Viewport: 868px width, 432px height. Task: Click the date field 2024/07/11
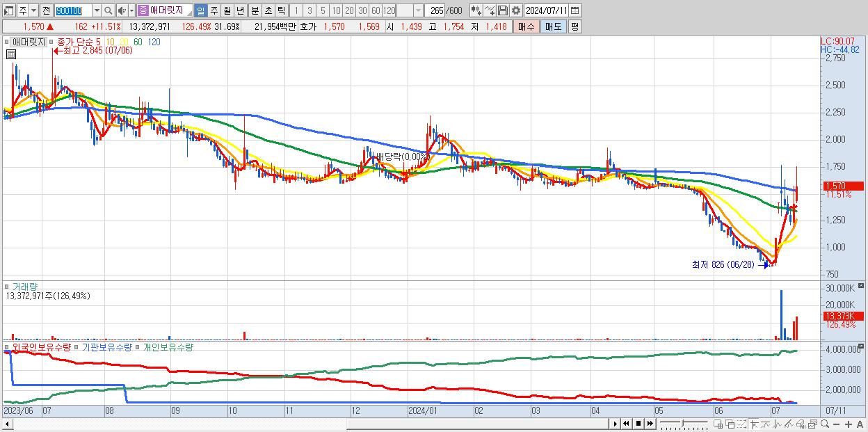(547, 11)
